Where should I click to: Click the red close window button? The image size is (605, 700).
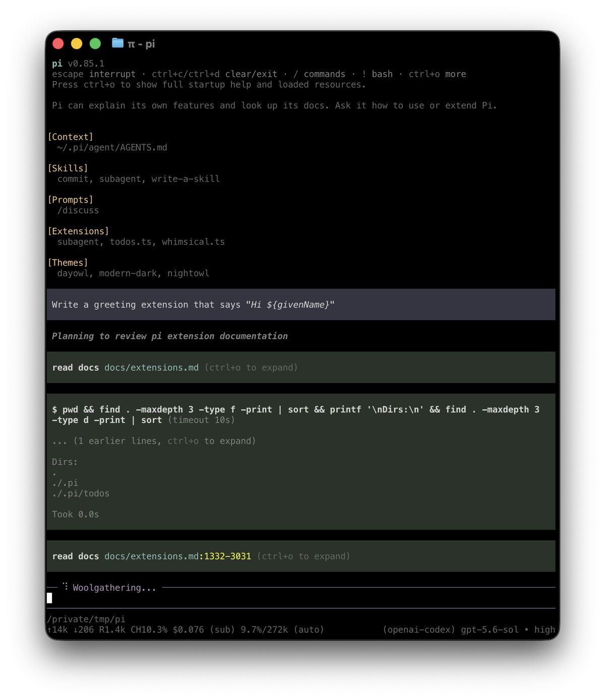click(58, 44)
